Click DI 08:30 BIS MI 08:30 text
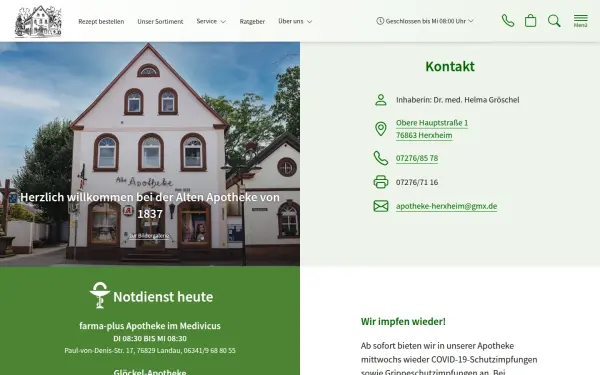This screenshot has height=375, width=600. click(150, 339)
